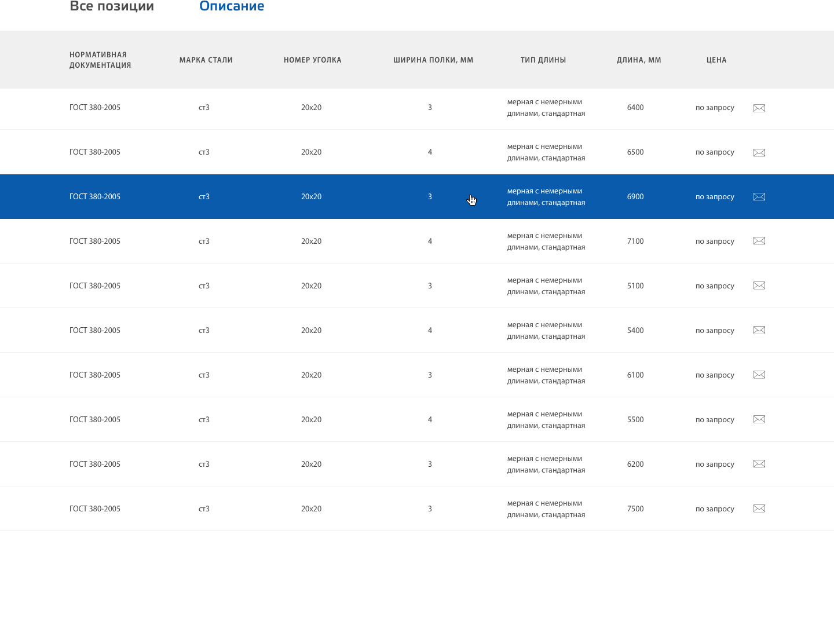Image resolution: width=834 pixels, height=644 pixels.
Task: Click the envelope icon in the 7500 length row
Action: [759, 508]
